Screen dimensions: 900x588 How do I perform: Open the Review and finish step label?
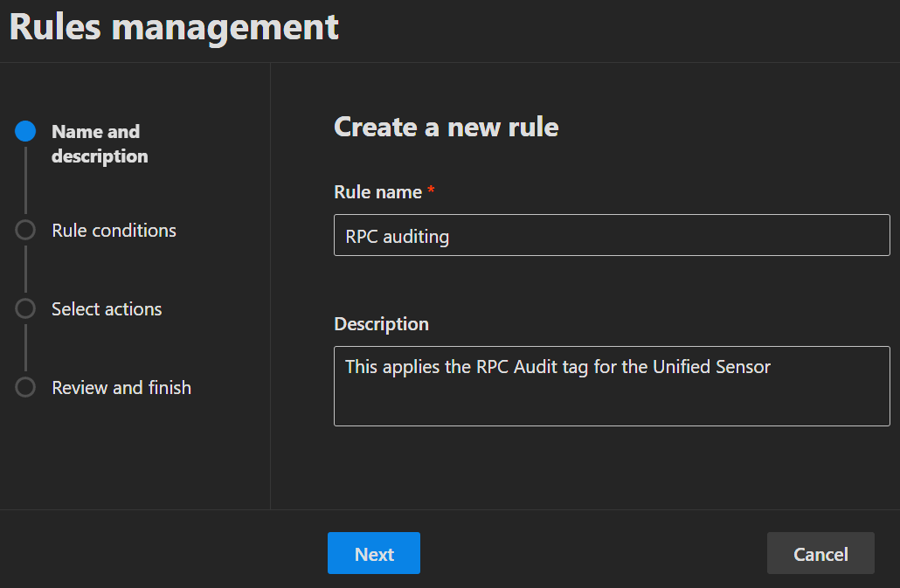point(121,388)
